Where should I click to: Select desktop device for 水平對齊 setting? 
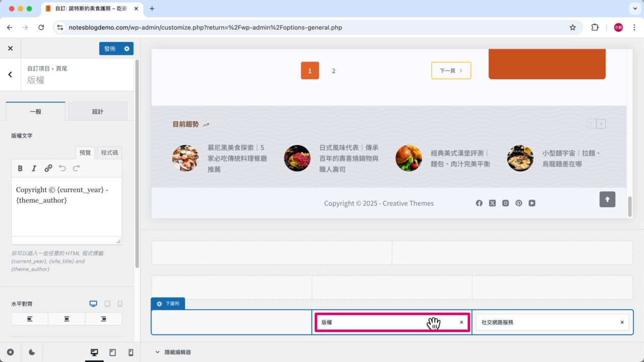93,304
